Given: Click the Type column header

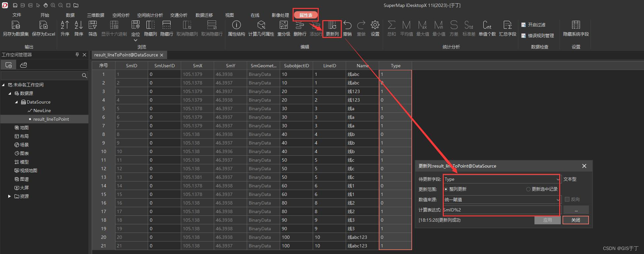Looking at the screenshot, I should pyautogui.click(x=395, y=66).
